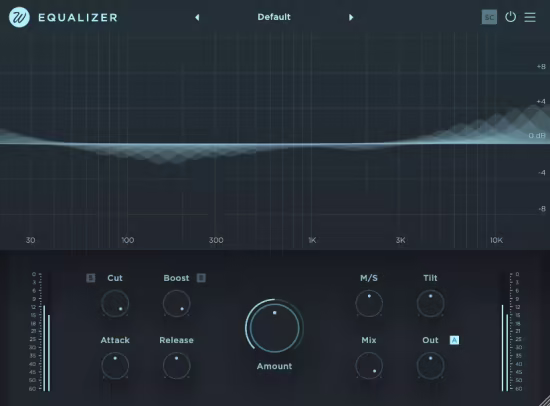Go to the next preset arrow
This screenshot has width=550, height=406.
(x=351, y=17)
